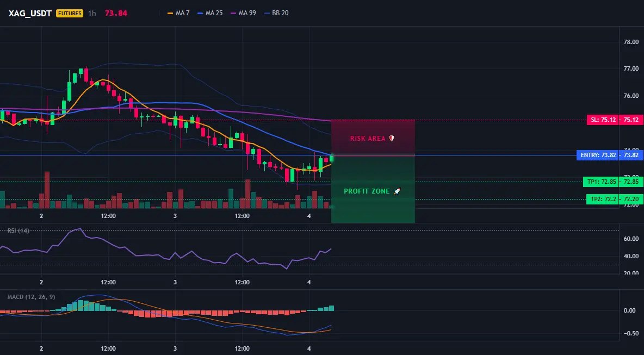The image size is (644, 355).
Task: Toggle the BB 20 legend entry
Action: coord(276,13)
